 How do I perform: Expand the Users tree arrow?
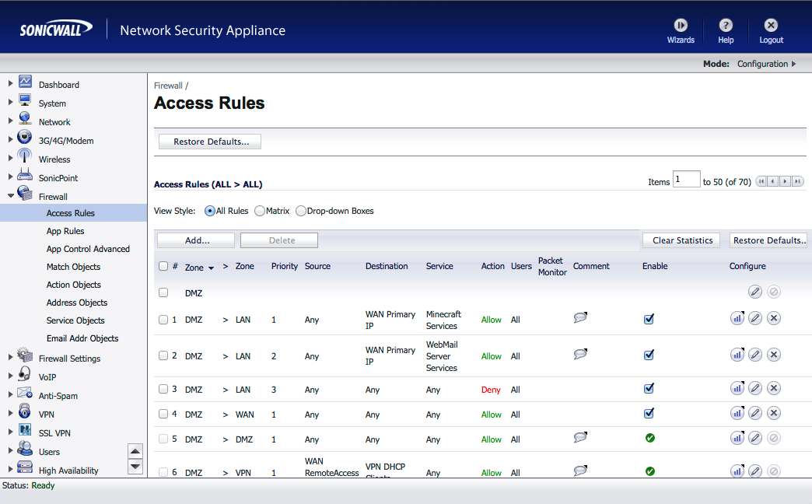point(10,450)
